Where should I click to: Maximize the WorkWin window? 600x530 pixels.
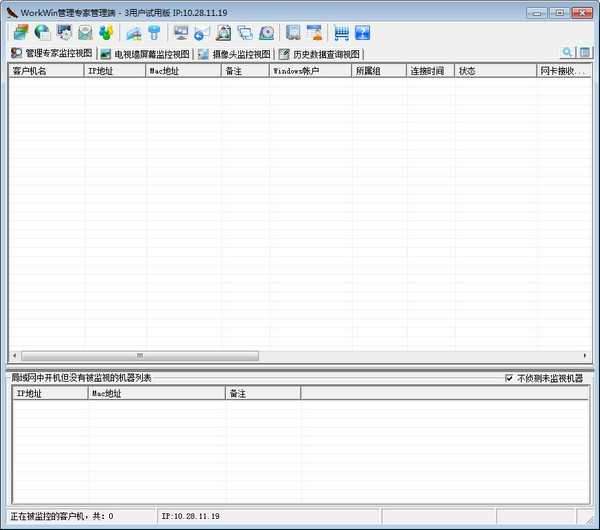point(559,13)
